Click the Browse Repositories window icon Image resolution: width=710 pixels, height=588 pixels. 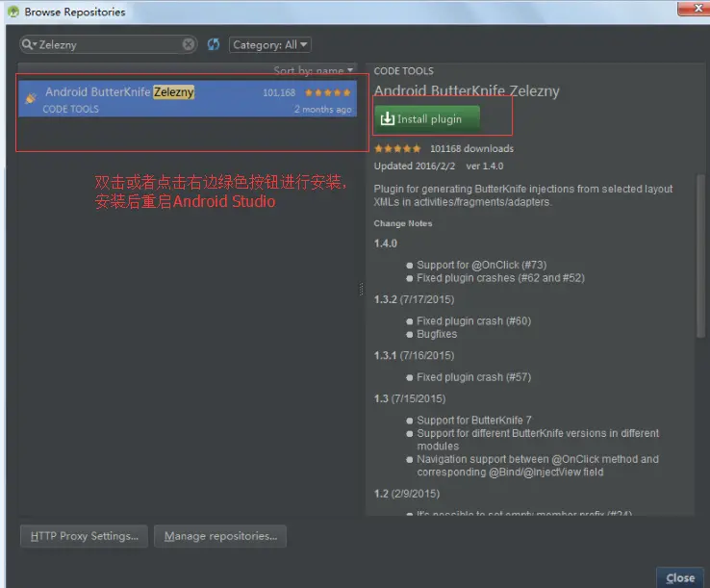13,12
